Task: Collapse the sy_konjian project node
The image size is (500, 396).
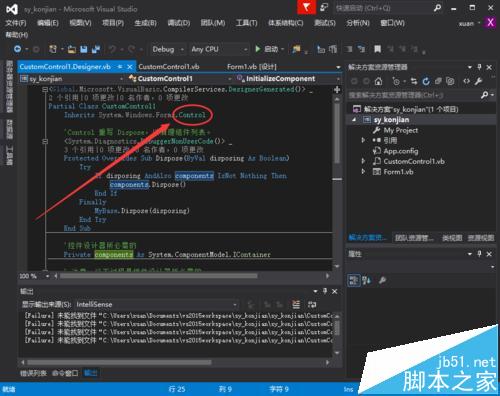Action: 354,120
